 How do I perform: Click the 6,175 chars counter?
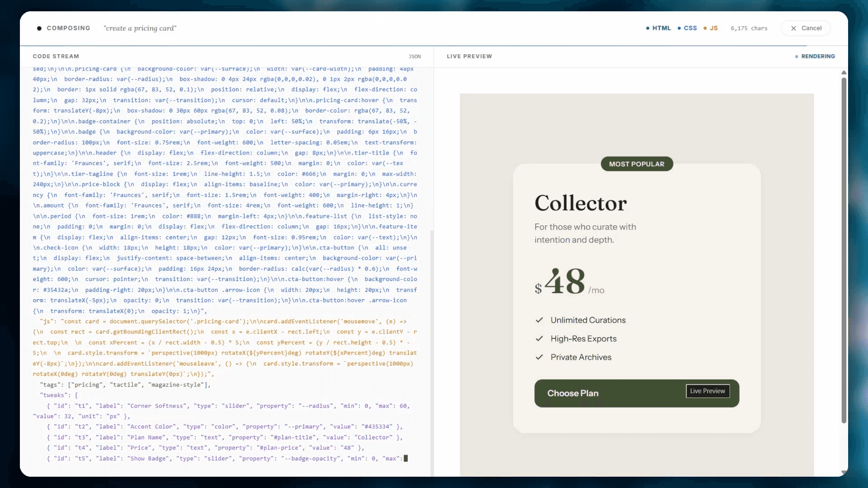tap(749, 28)
